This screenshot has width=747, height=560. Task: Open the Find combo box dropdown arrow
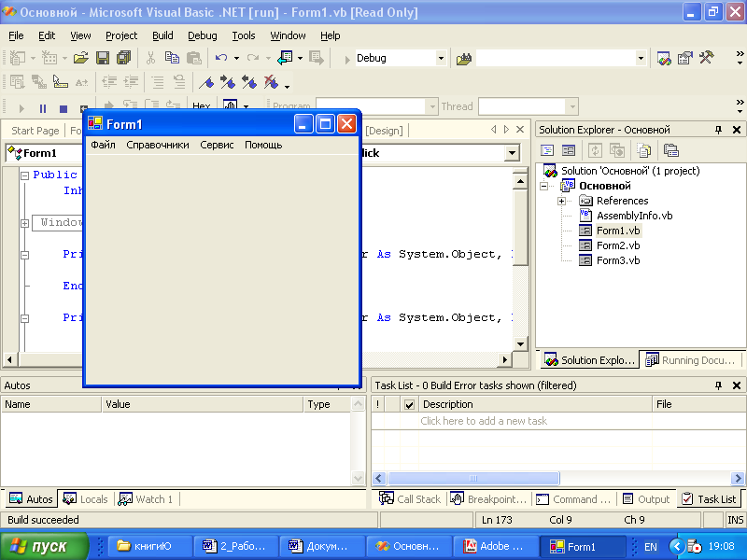coord(641,59)
